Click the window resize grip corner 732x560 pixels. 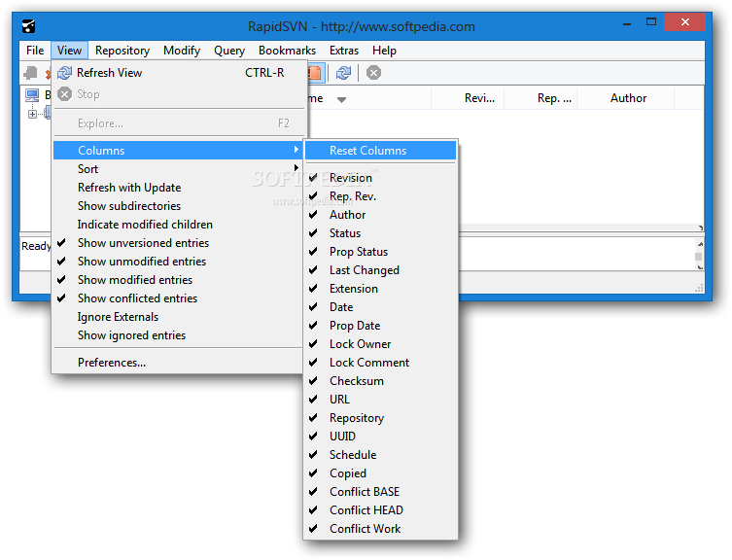(x=699, y=289)
